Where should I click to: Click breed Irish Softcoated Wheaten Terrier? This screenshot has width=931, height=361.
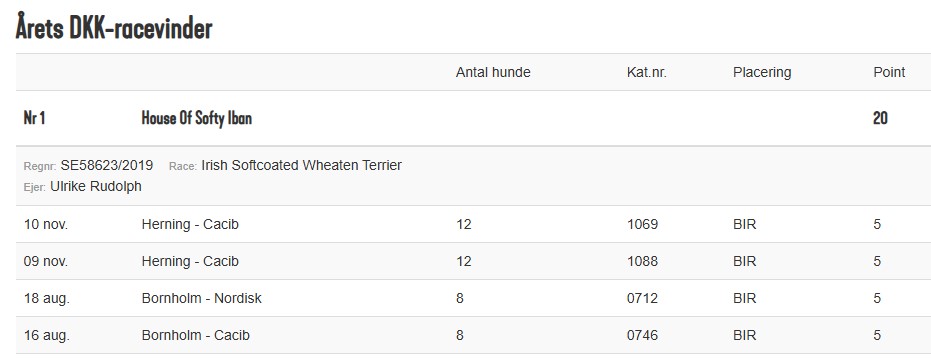pos(302,165)
